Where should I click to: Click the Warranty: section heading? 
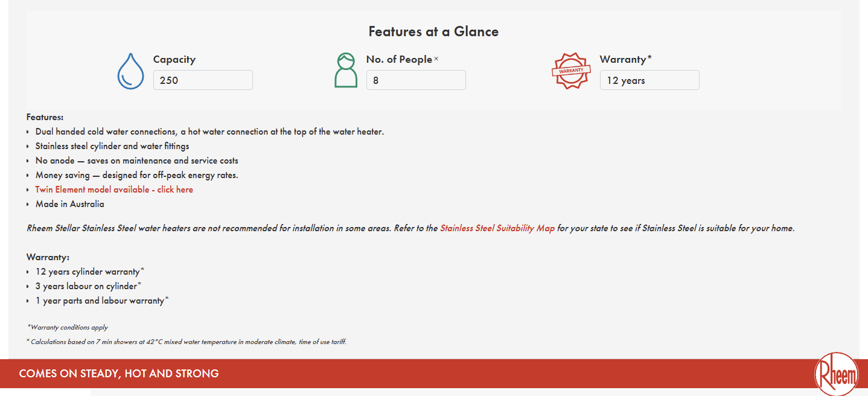click(x=48, y=257)
